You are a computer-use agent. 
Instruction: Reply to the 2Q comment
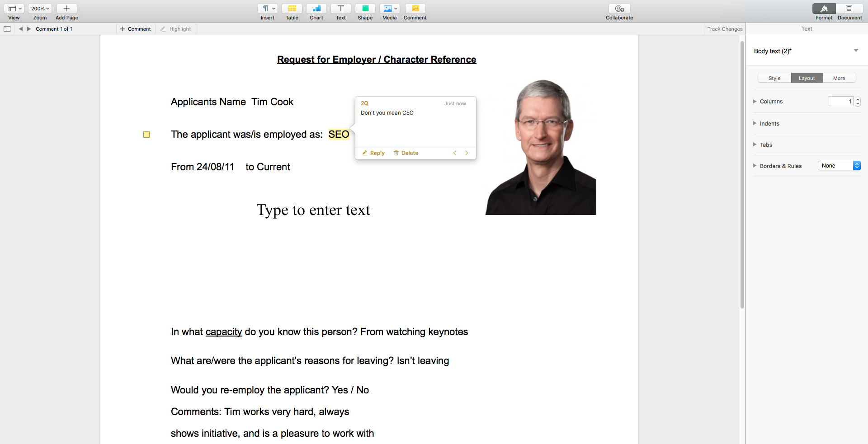coord(373,153)
